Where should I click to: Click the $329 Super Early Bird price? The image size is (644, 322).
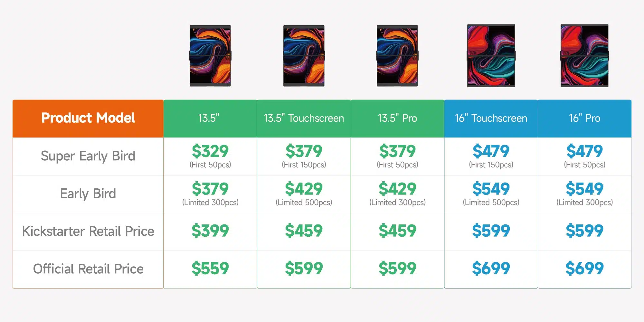click(x=210, y=151)
